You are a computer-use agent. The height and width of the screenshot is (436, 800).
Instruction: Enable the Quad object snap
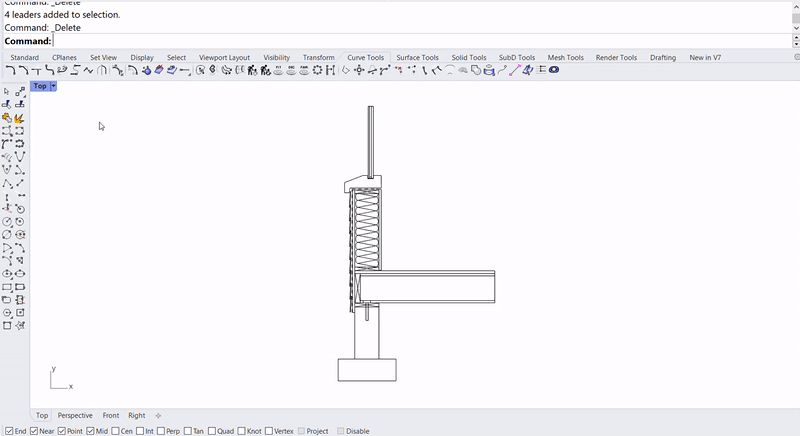213,431
